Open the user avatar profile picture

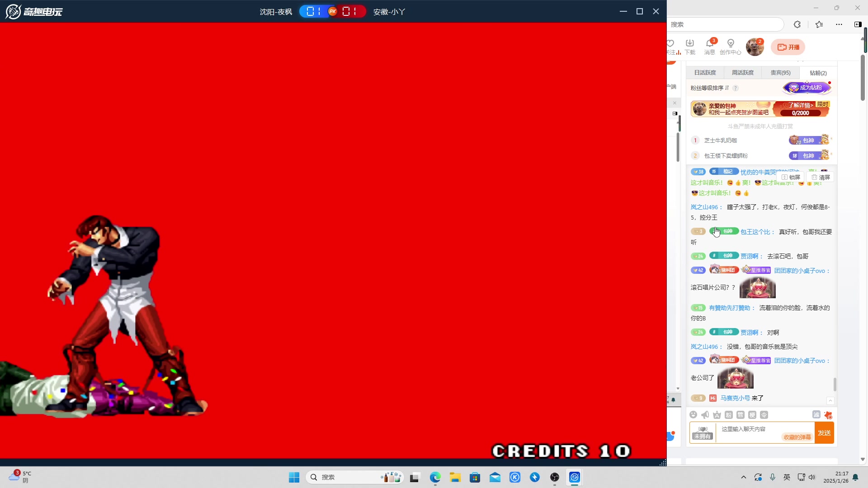pyautogui.click(x=755, y=47)
